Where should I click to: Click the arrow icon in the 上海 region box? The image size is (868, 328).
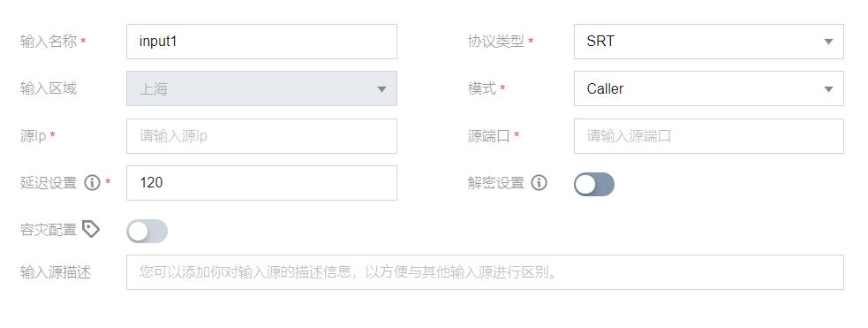pos(381,88)
